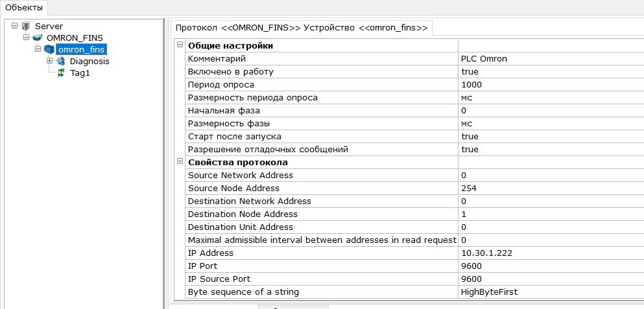The height and width of the screenshot is (309, 644).
Task: Click the Diagnosis folder icon
Action: pos(60,62)
